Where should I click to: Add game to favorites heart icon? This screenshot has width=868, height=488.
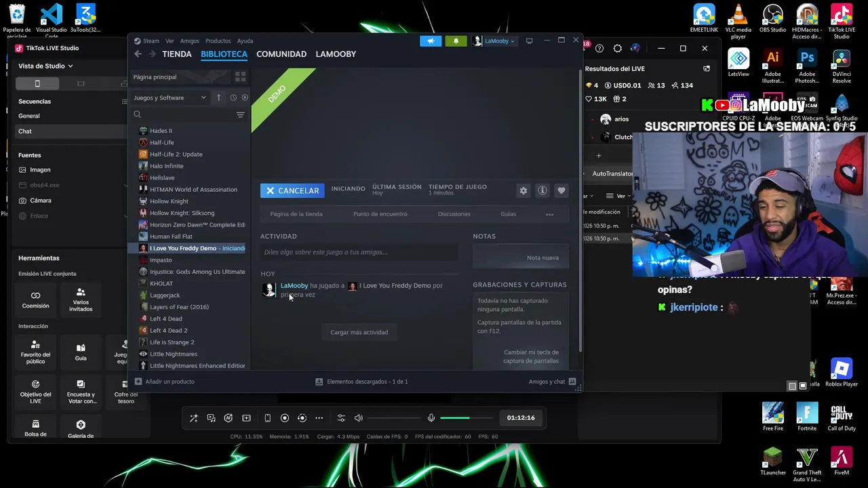tap(561, 191)
